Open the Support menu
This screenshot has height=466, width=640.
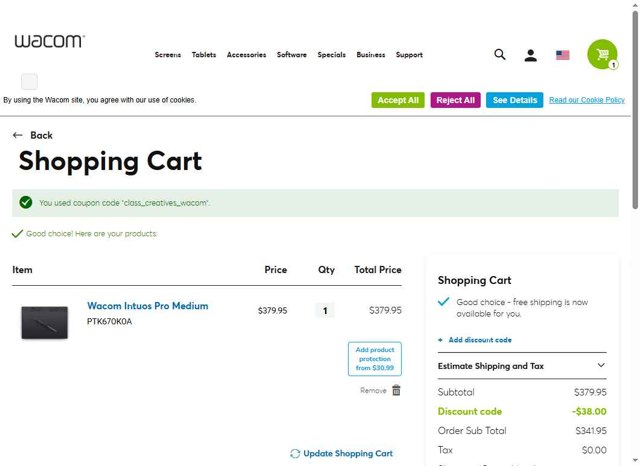click(409, 55)
